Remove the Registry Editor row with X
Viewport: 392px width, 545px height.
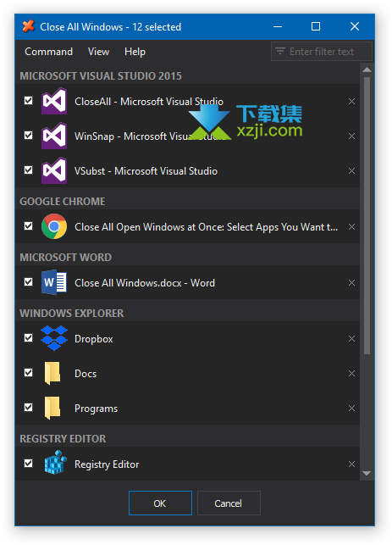(351, 464)
